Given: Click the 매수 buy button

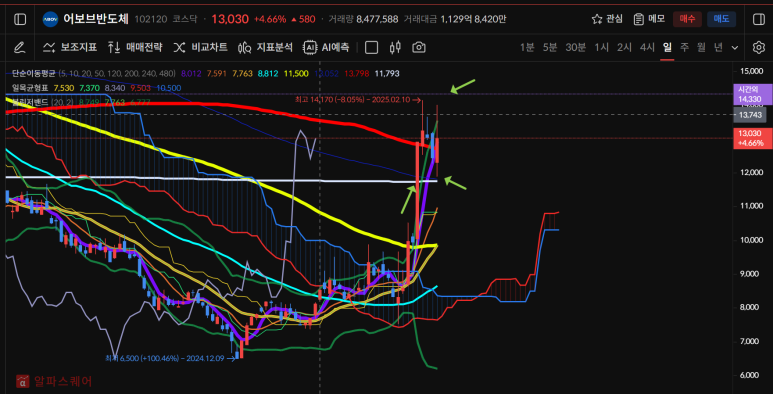Looking at the screenshot, I should [687, 19].
